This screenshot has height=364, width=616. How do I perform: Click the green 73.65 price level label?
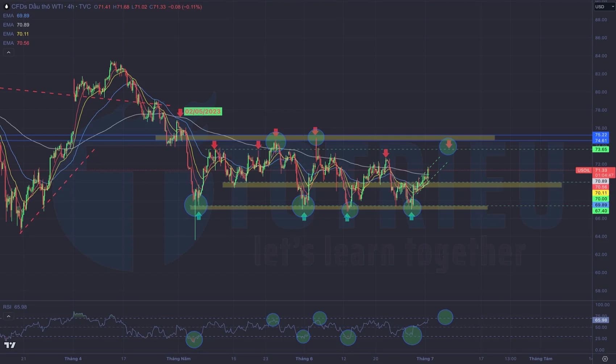(x=601, y=149)
